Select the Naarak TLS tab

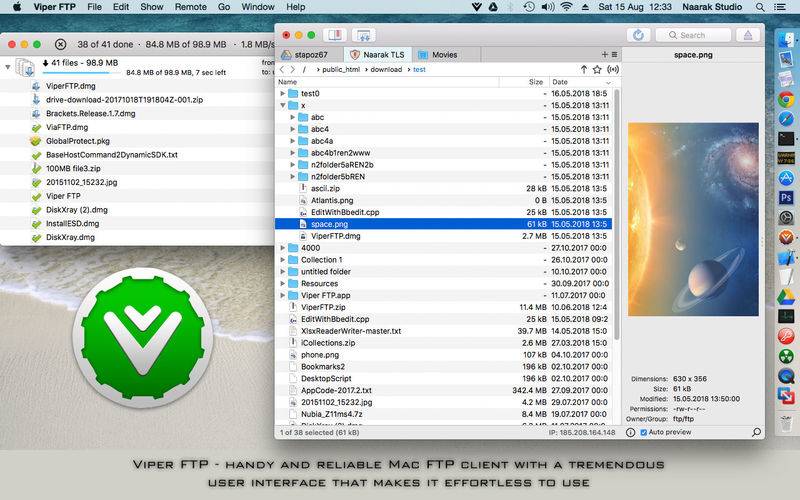[378, 55]
